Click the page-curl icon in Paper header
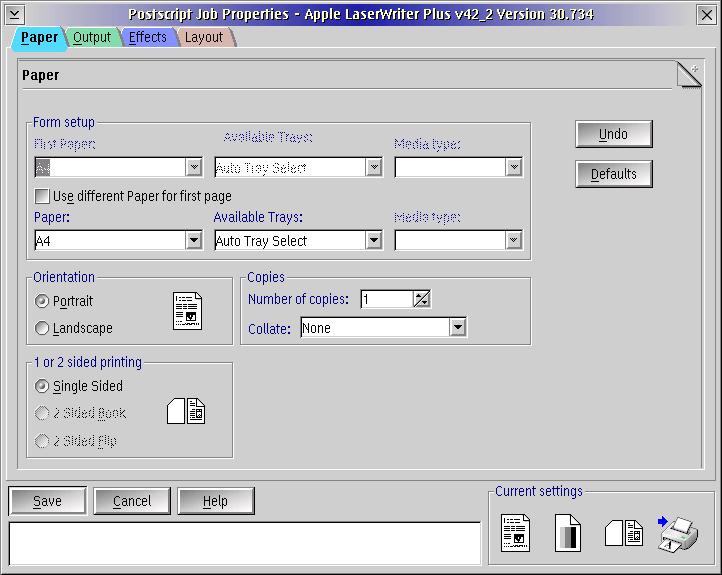 tap(689, 75)
